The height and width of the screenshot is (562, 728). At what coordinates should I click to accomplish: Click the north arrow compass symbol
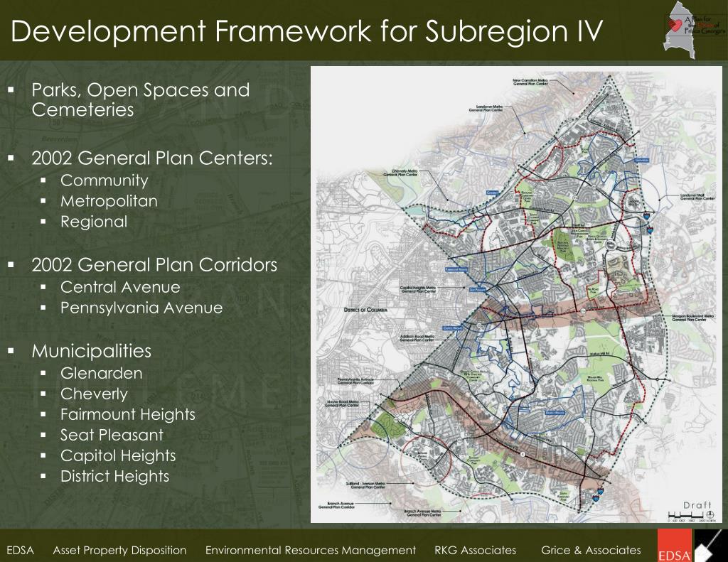pos(710,514)
